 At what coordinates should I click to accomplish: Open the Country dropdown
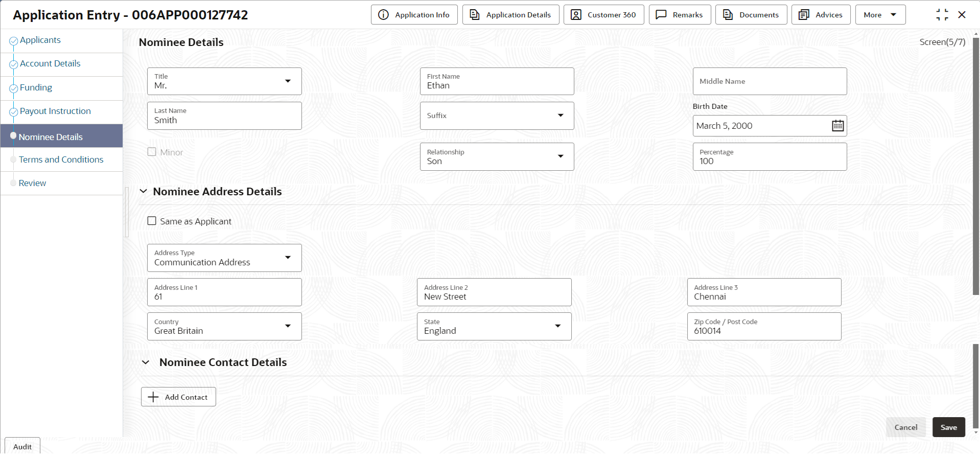224,326
